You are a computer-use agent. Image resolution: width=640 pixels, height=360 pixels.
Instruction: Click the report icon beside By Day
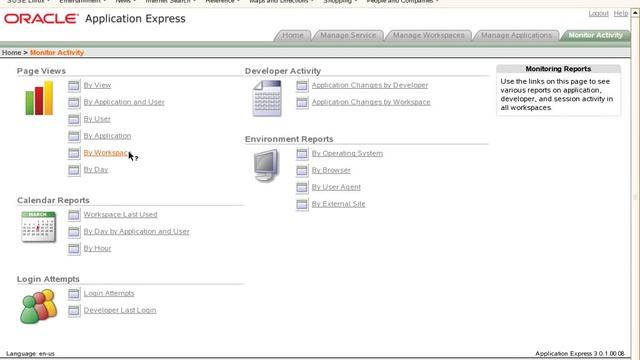[x=74, y=170]
